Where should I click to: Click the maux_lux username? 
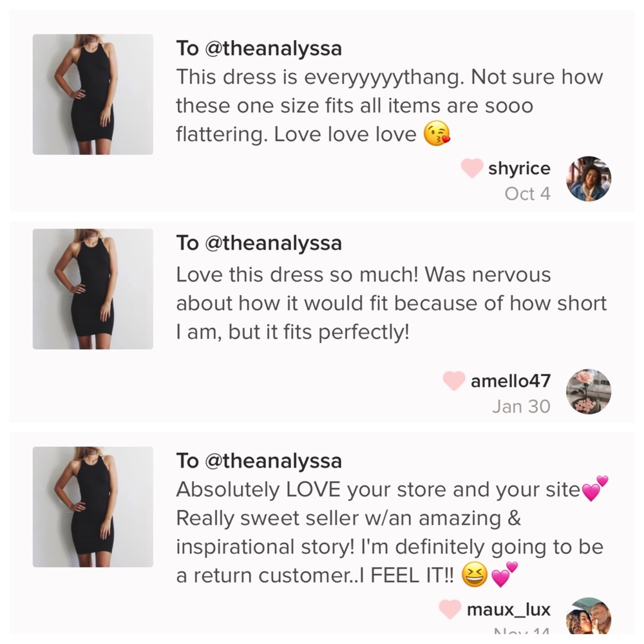tap(509, 609)
